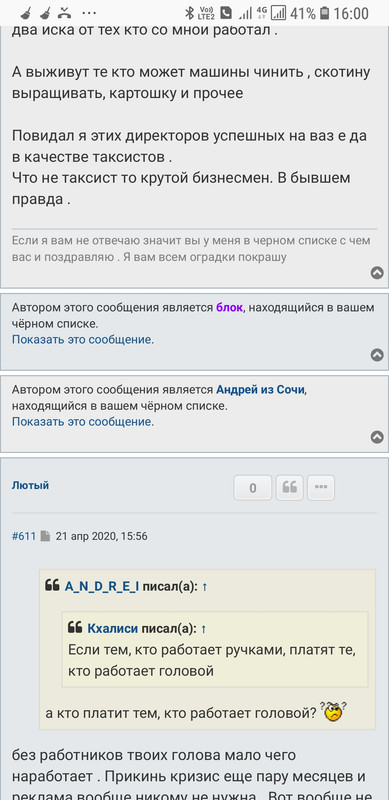The height and width of the screenshot is (800, 389).
Task: Tap document icon next to #611
Action: coord(45,536)
